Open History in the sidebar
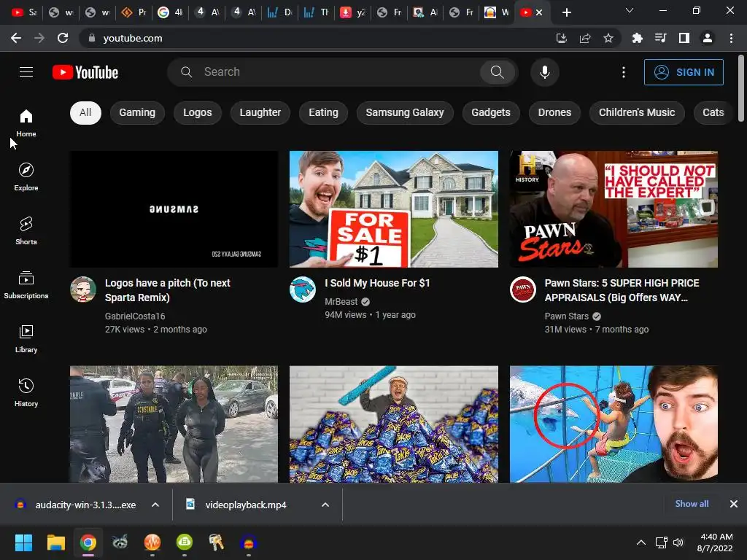The height and width of the screenshot is (560, 747). click(26, 393)
